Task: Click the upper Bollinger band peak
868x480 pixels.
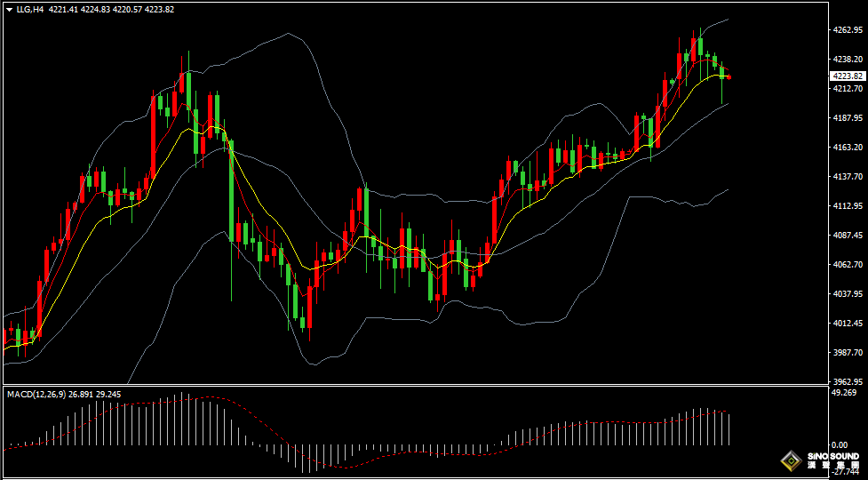Action: click(289, 35)
